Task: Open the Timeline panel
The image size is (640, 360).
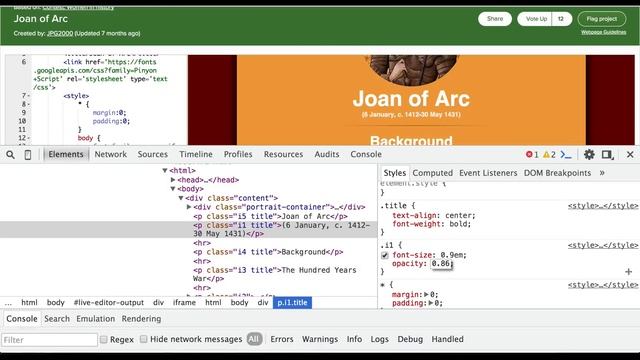Action: click(x=196, y=154)
